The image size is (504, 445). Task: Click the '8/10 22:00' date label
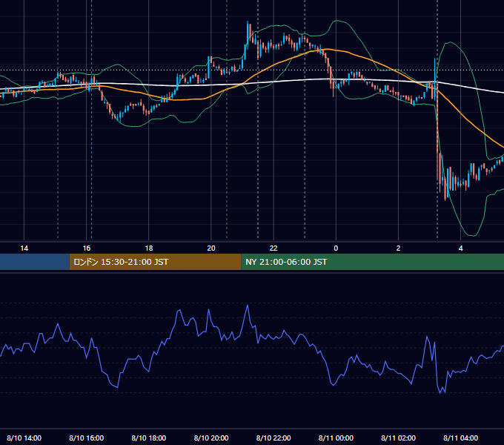(x=273, y=438)
